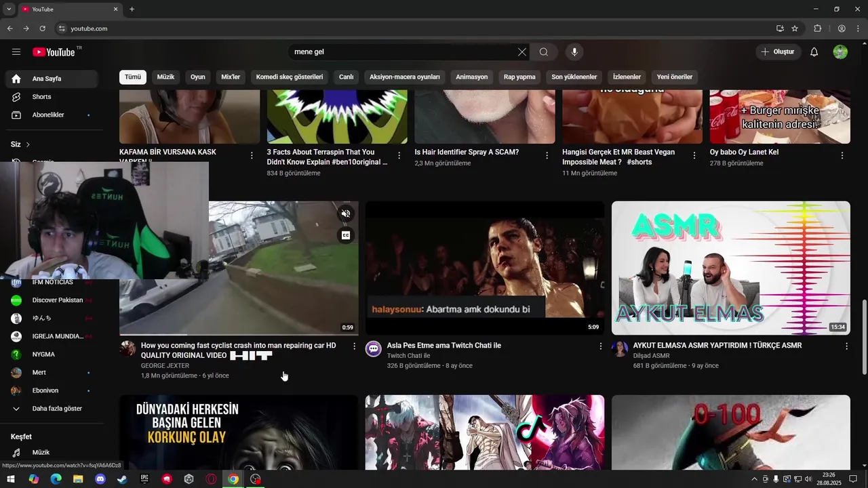Screen dimensions: 868x488
Task: Click the cyclist video preview progress bar
Action: click(239, 334)
